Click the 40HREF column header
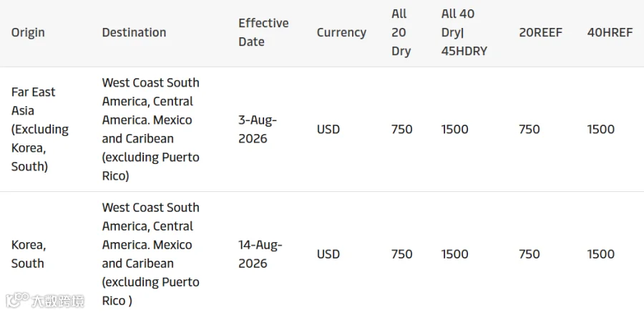This screenshot has width=644, height=313. coord(610,32)
